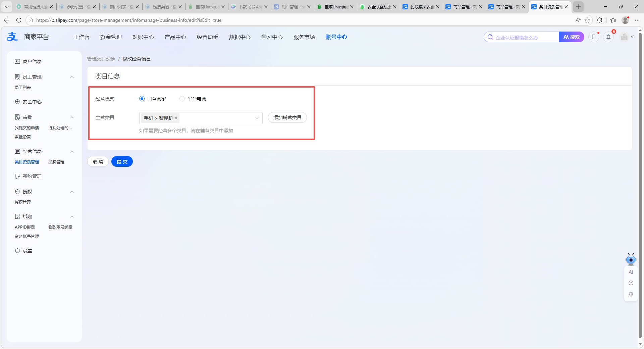
Task: Select the 平台电商 radio button
Action: coord(182,99)
